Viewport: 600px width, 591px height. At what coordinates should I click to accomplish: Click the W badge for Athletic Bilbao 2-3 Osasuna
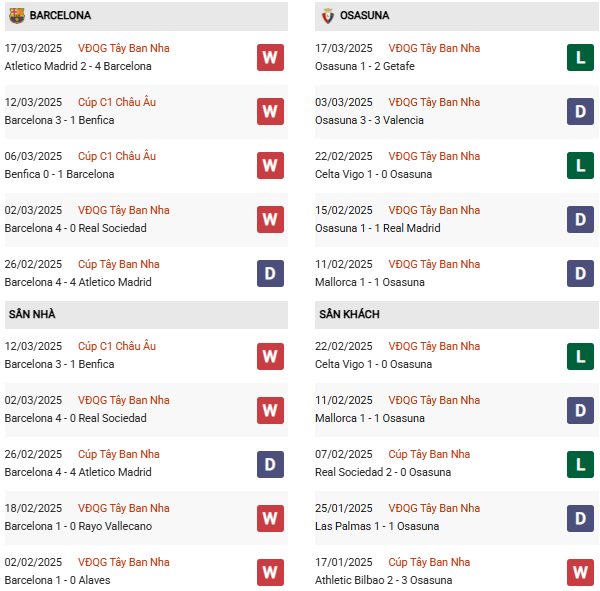(580, 572)
